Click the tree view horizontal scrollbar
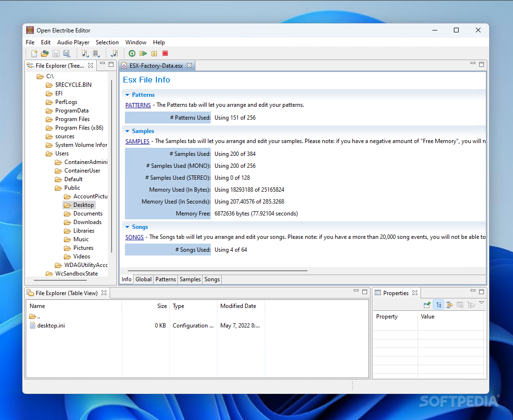 [x=61, y=280]
